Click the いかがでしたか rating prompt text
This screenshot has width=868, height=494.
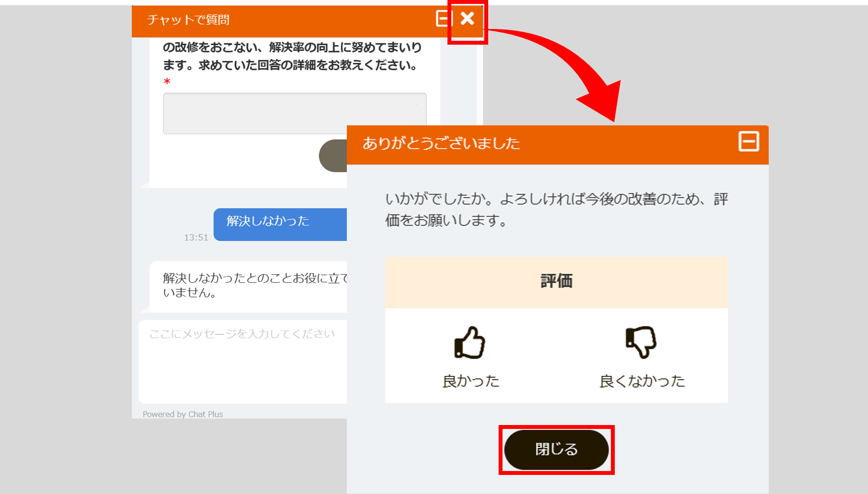coord(557,210)
